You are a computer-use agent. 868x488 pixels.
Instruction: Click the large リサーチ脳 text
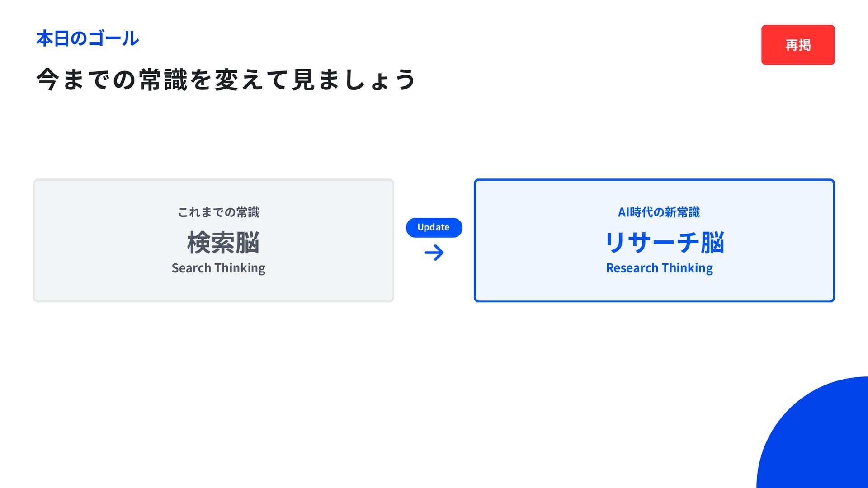pos(664,243)
